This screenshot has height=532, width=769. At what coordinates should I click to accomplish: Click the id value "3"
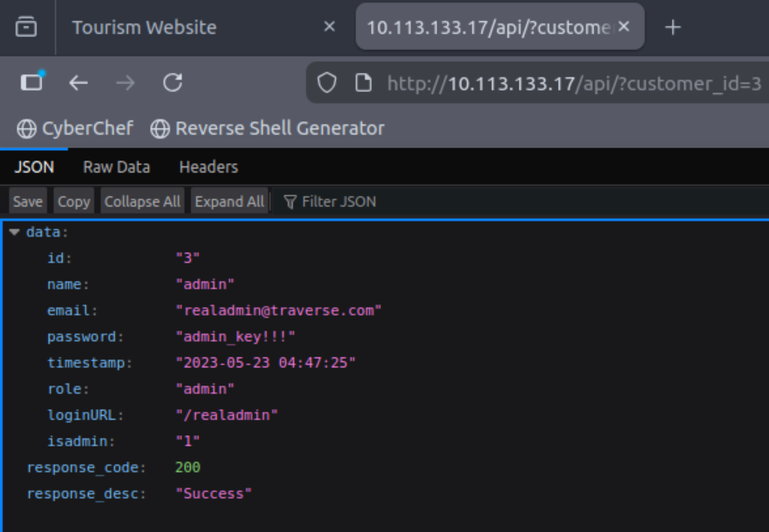pyautogui.click(x=187, y=258)
